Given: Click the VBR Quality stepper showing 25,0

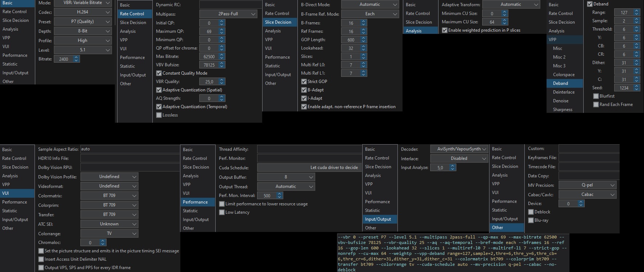Looking at the screenshot, I should [212, 82].
